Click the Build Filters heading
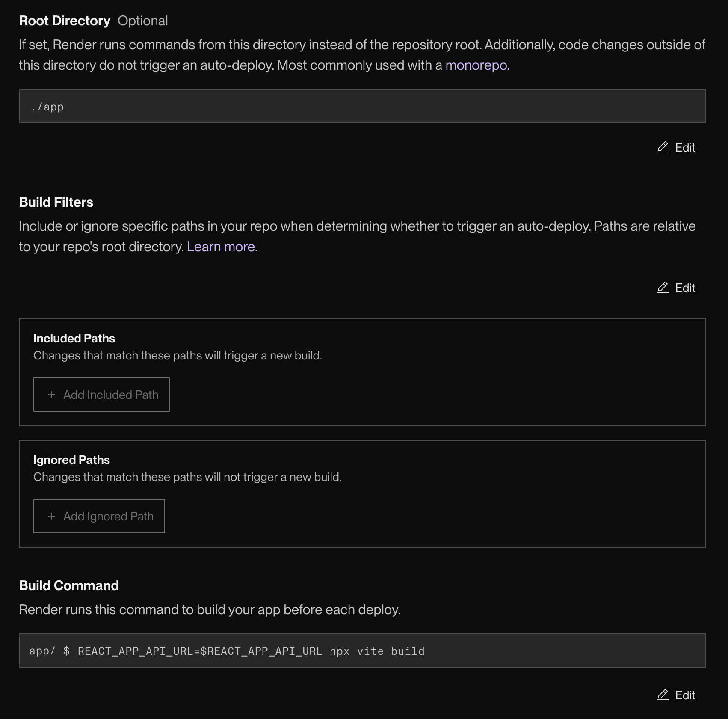Screen dimensions: 728x719 (56, 202)
